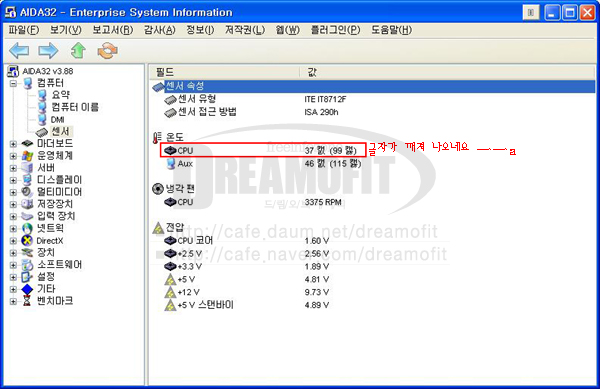Viewport: 600px width, 389px height.
Task: Click the 디스플레이 monitor icon
Action: tap(27, 180)
